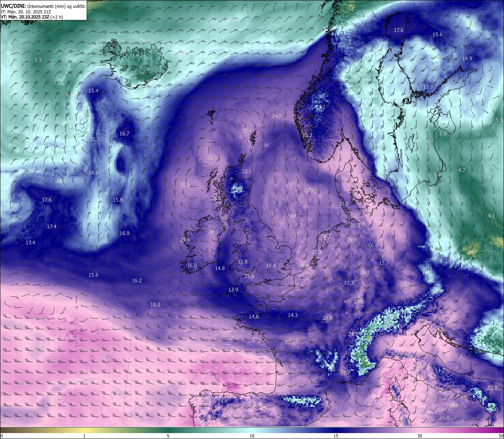The width and height of the screenshot is (504, 439).
Task: Click the 4.7 value over eastern Europe
Action: click(462, 170)
